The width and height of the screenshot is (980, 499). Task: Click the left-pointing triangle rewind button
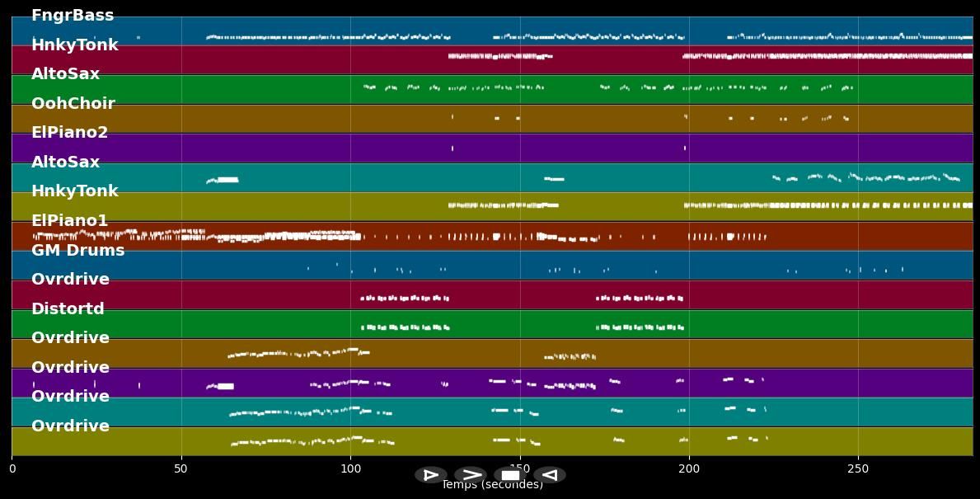550,475
